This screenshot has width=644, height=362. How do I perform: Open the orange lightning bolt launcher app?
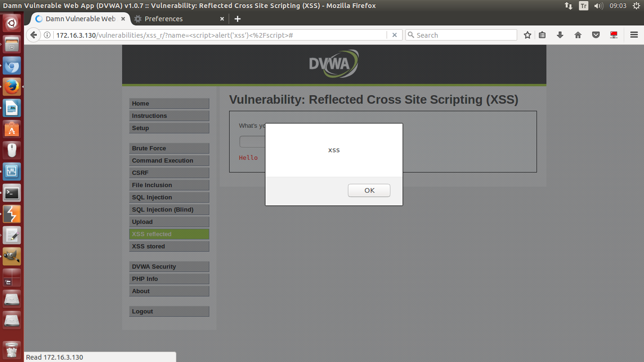[12, 214]
